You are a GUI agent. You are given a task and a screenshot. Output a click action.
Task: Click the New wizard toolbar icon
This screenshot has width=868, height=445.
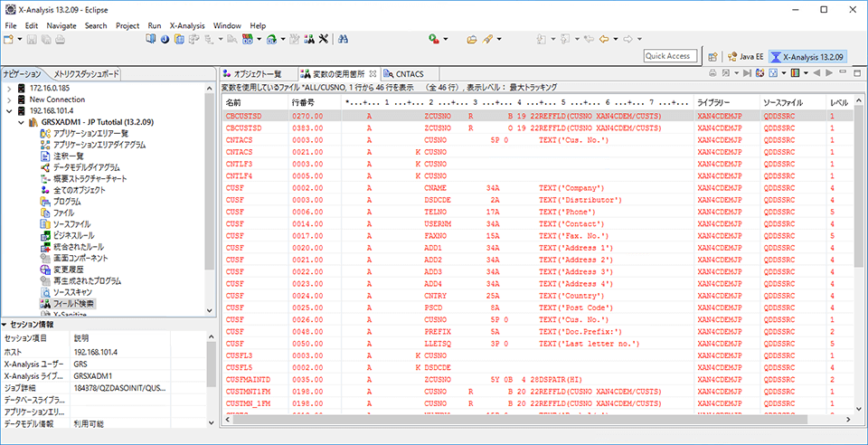pos(8,39)
